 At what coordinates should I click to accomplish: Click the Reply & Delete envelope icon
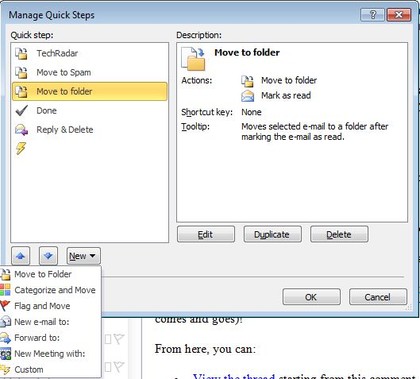pos(21,130)
